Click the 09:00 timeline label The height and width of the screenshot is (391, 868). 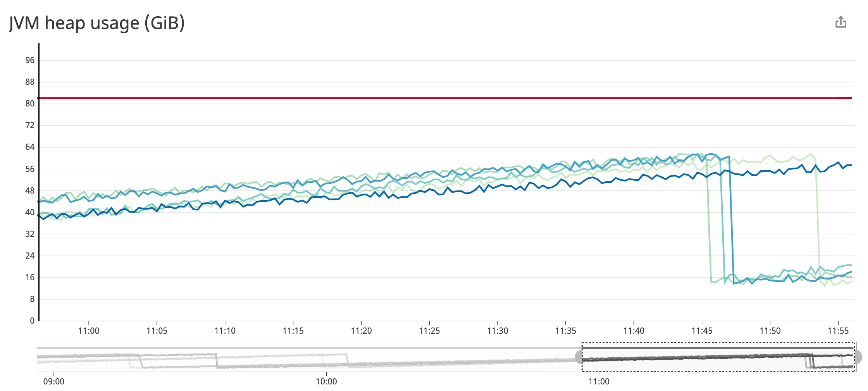point(53,381)
